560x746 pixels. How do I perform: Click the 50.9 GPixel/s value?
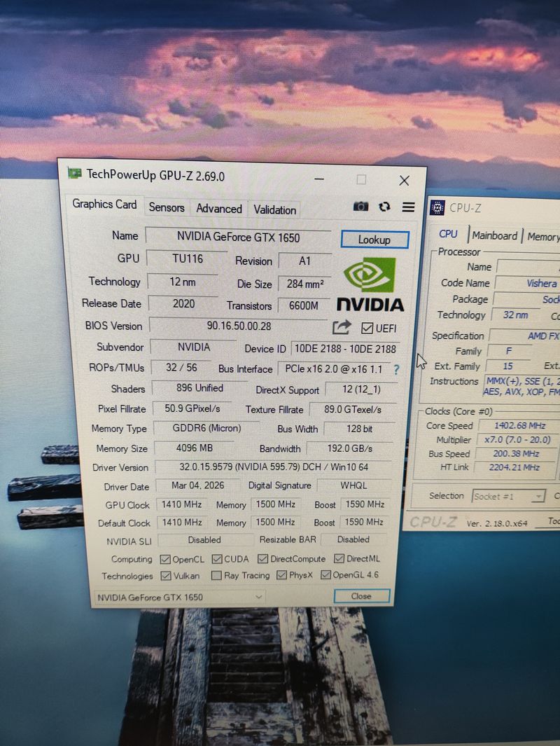(192, 408)
